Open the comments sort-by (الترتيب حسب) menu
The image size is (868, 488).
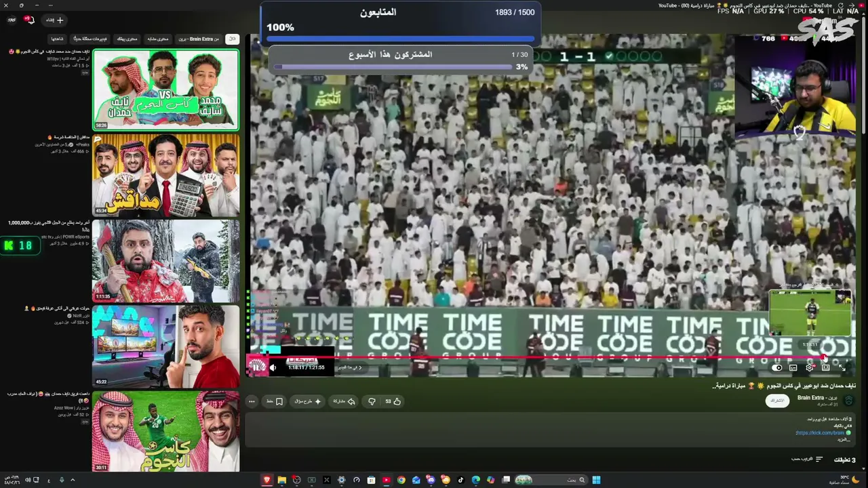[x=807, y=459]
